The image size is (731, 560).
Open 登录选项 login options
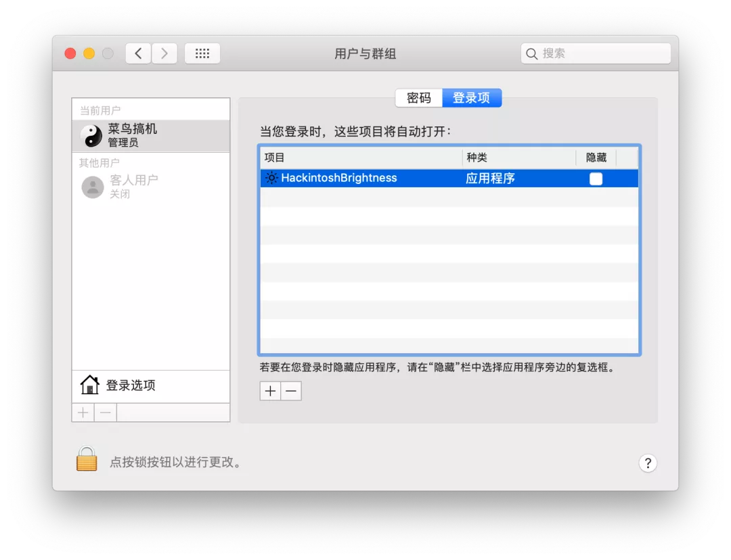(150, 386)
